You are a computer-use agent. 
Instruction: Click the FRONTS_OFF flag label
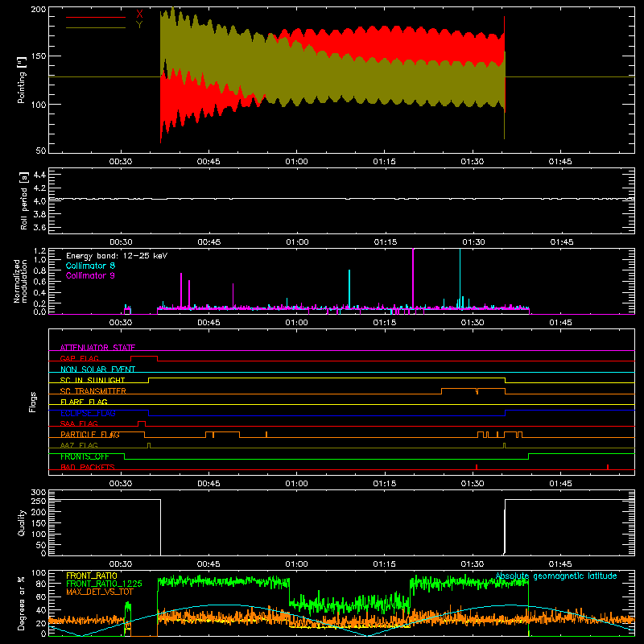[x=85, y=456]
